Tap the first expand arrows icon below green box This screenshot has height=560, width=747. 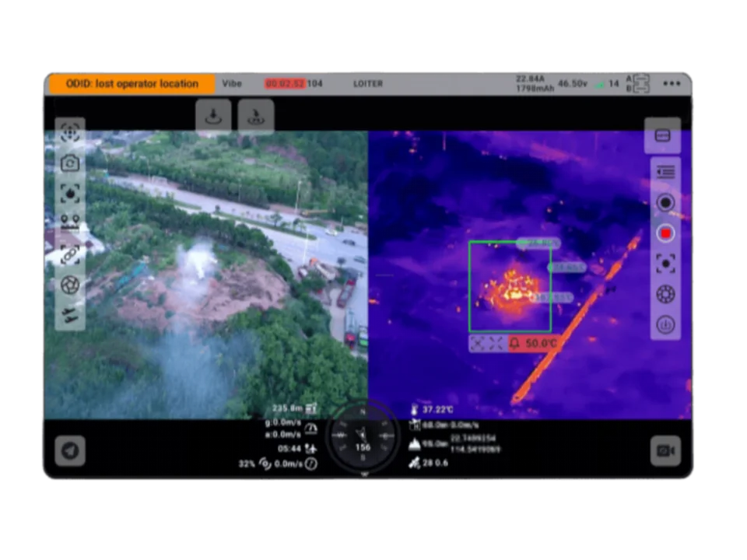(477, 343)
